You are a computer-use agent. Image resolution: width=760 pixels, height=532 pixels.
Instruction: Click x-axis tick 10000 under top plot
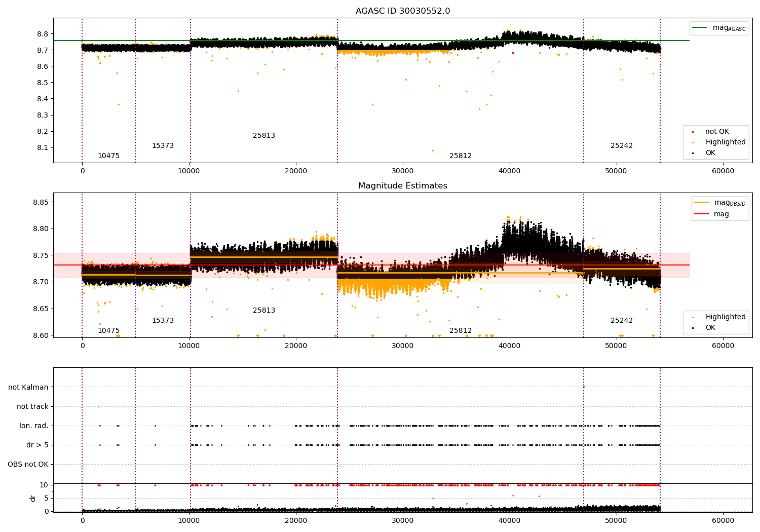[189, 171]
